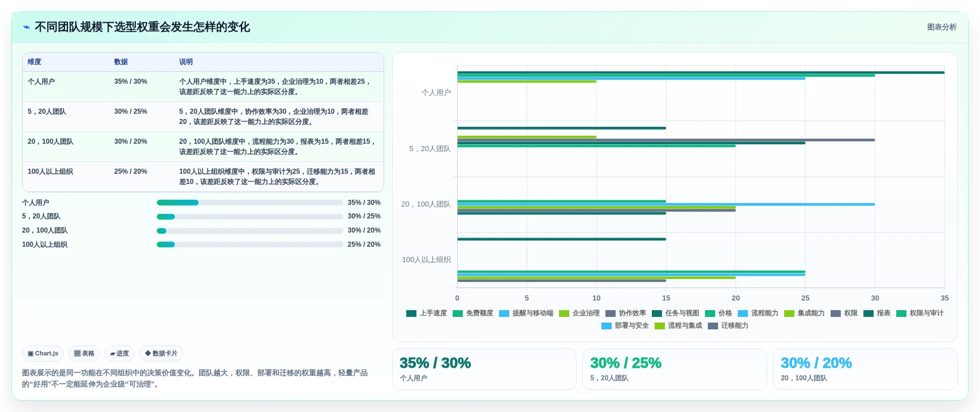980x412 pixels.
Task: Click the 个人用户 chart axis label
Action: [436, 93]
